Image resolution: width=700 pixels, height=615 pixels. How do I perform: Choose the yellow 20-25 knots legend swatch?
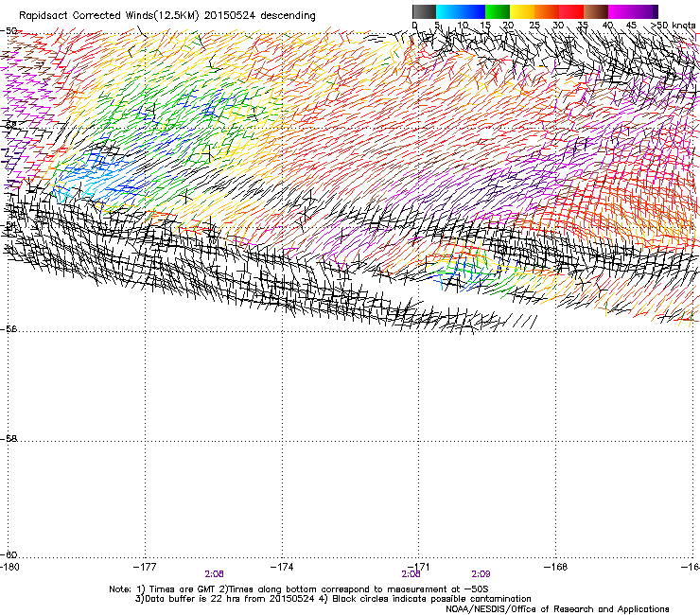(522, 11)
